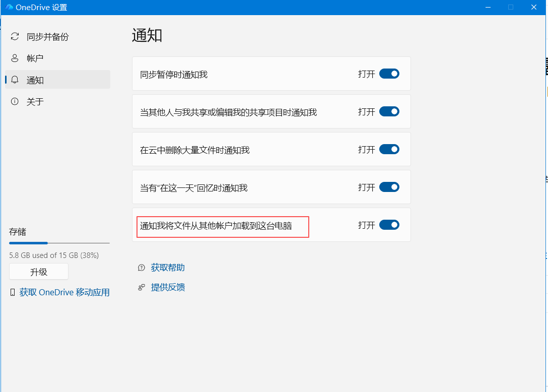Click the help icon beside 获取帮助

141,268
